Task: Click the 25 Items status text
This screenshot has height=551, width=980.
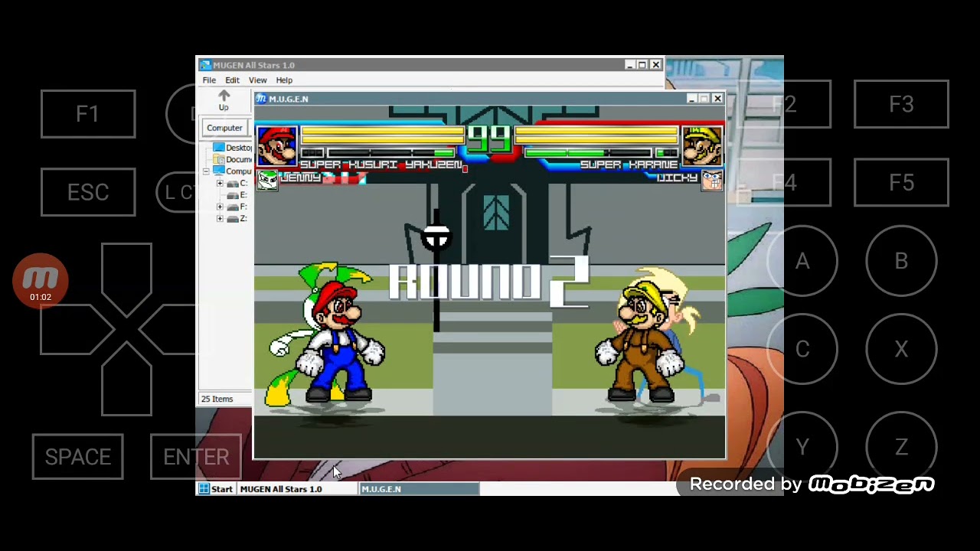Action: tap(217, 399)
